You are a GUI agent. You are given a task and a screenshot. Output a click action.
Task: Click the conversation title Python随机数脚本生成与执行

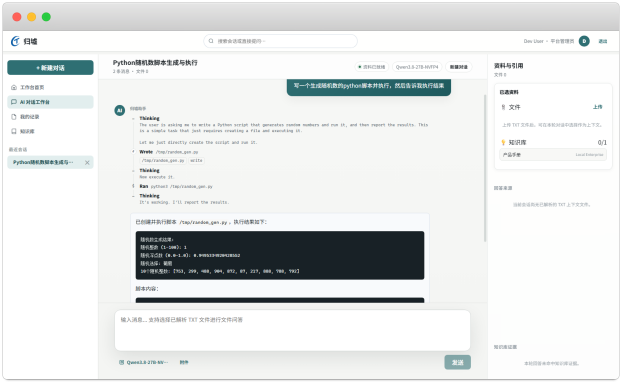[155, 63]
